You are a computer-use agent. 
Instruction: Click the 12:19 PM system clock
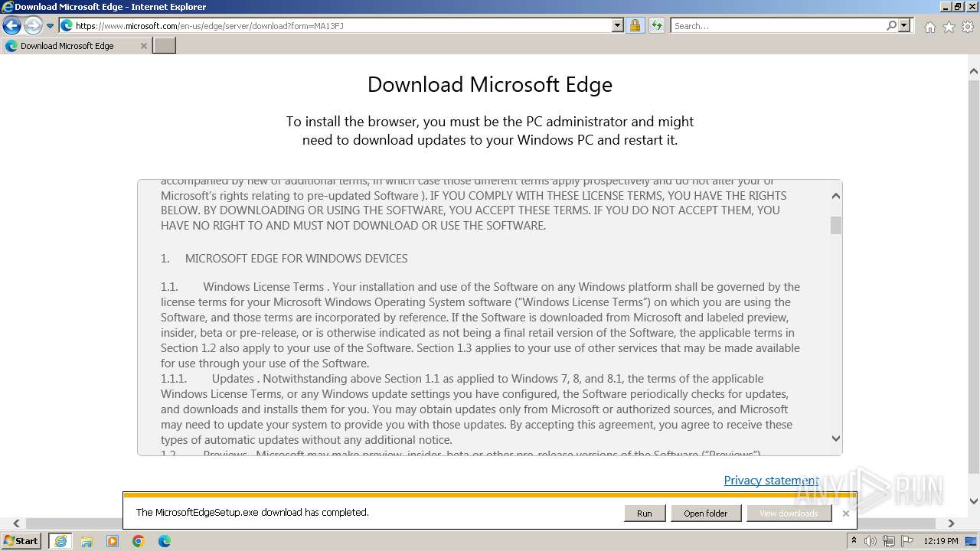[941, 541]
